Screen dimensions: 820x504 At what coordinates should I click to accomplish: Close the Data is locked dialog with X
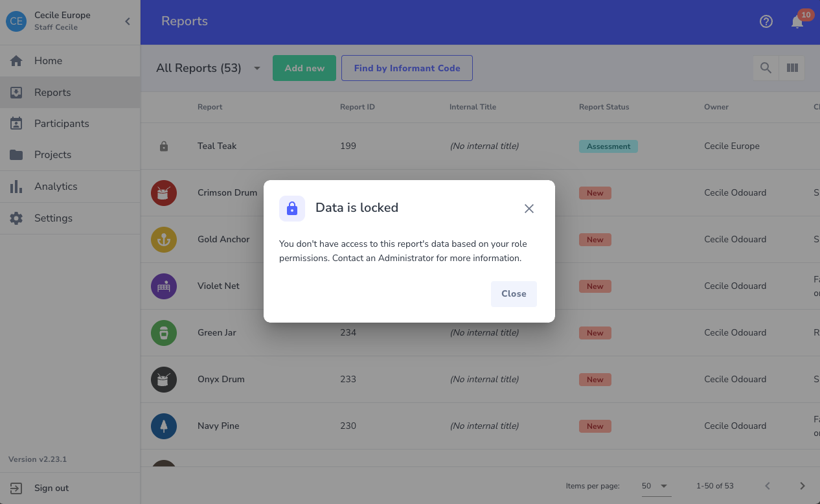tap(529, 209)
